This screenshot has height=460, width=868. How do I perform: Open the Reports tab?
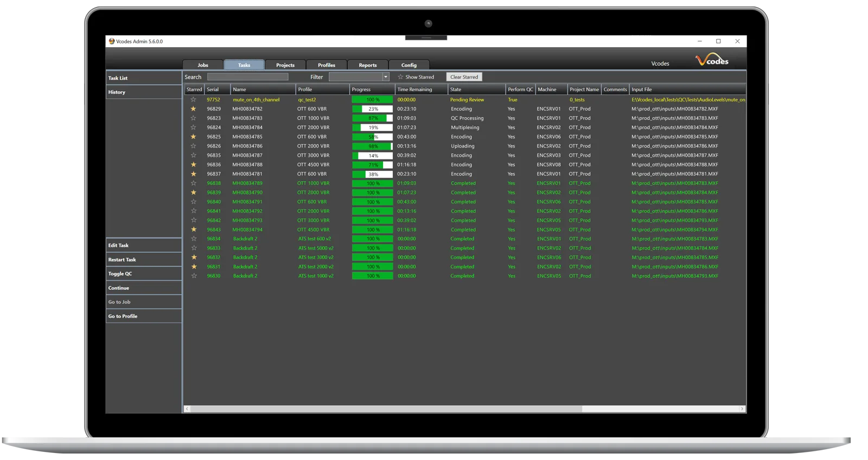tap(368, 65)
